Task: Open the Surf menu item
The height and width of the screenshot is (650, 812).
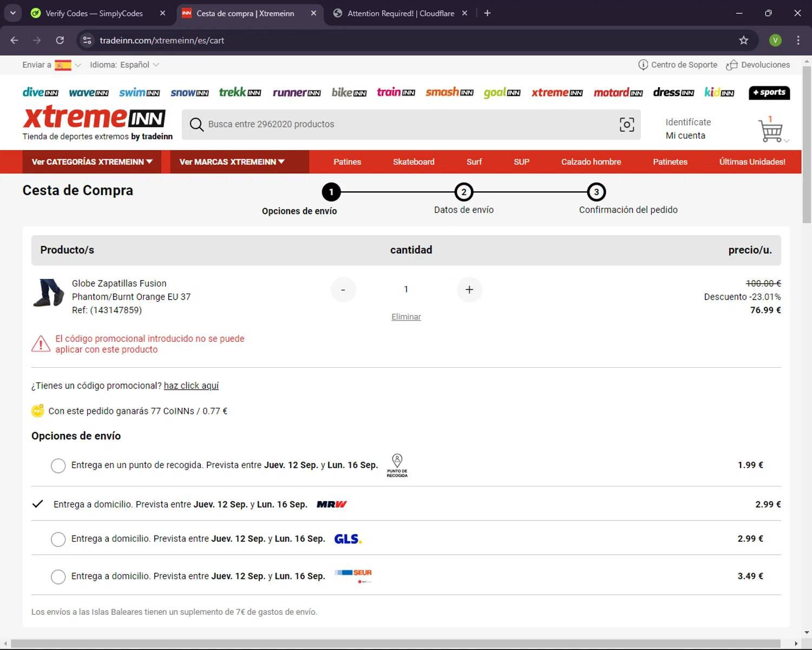Action: 474,162
